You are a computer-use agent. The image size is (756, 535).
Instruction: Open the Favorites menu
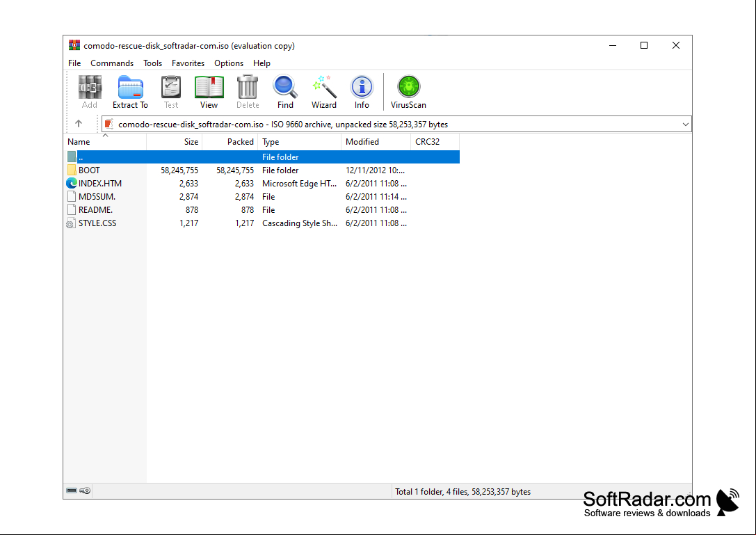(x=188, y=63)
